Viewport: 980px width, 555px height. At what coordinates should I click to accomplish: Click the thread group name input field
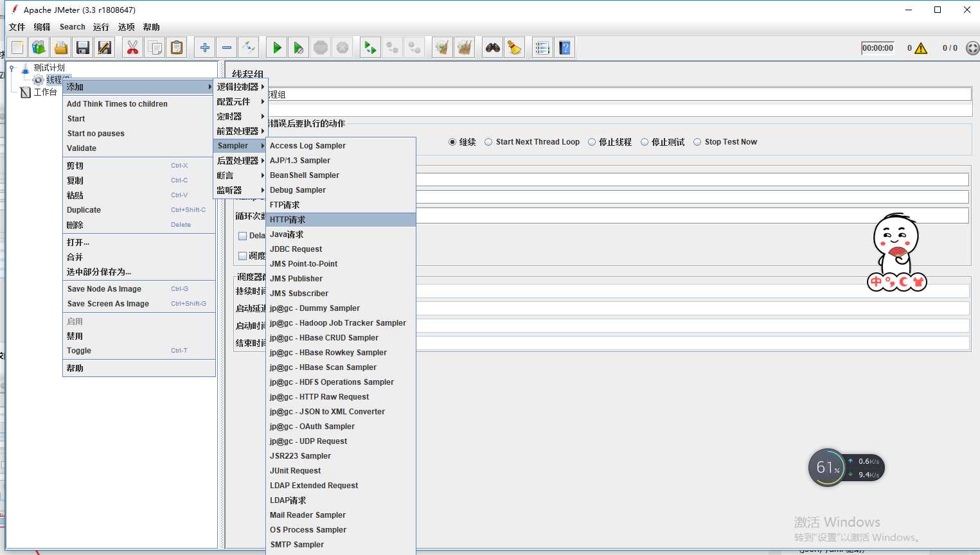[619, 94]
